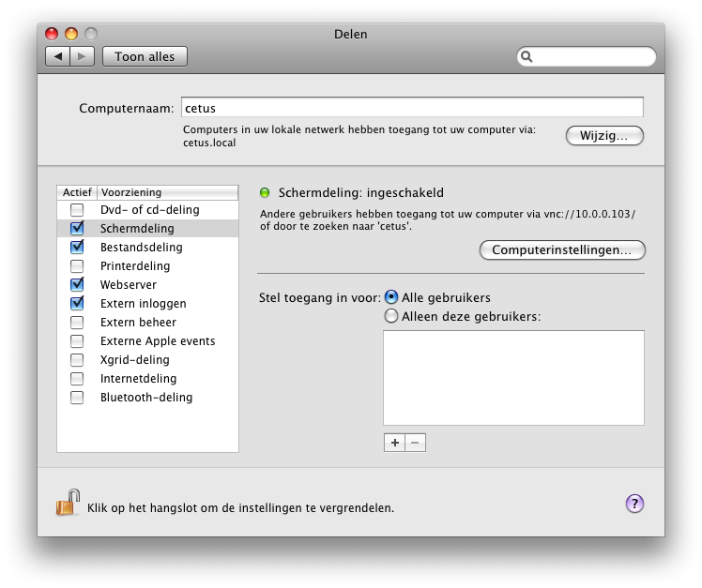Click the forward arrow navigation button

coord(82,57)
